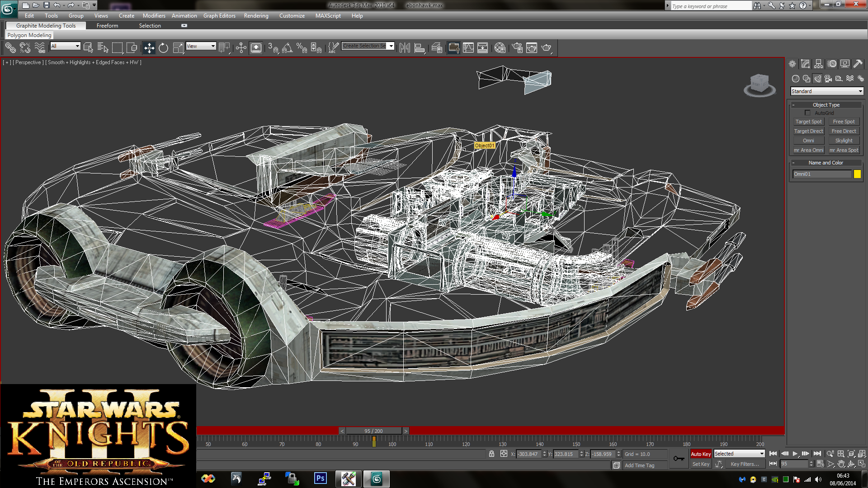The height and width of the screenshot is (488, 868).
Task: Enable the AutoGrid checkbox
Action: (x=807, y=113)
